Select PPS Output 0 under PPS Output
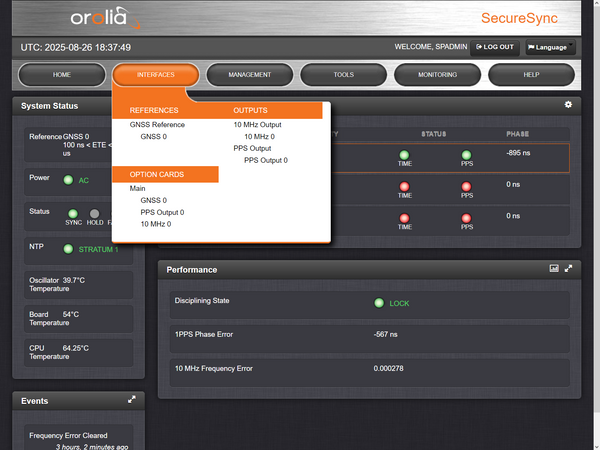The width and height of the screenshot is (600, 450). click(266, 160)
